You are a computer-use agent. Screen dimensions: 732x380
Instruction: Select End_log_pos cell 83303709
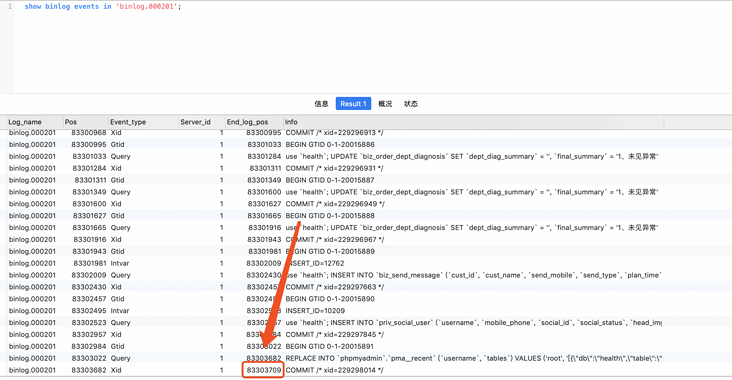point(264,370)
